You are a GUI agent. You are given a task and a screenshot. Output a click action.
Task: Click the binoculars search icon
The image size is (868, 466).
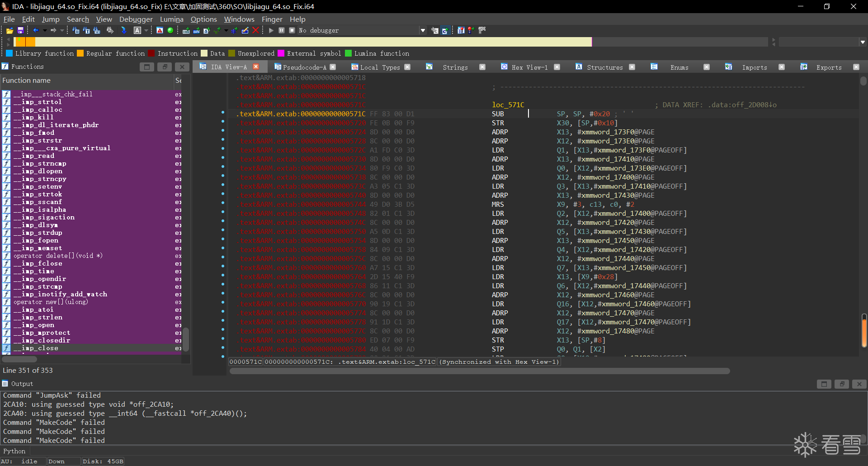110,30
